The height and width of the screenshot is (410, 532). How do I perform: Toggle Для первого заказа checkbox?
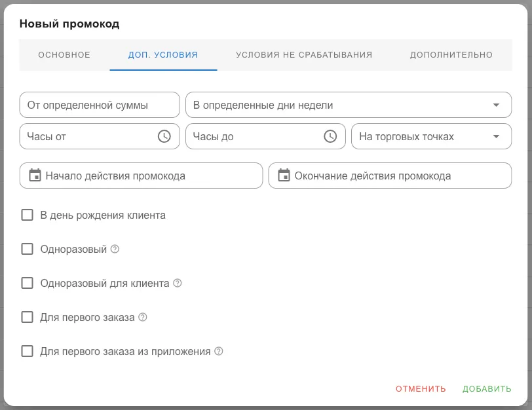(x=27, y=317)
